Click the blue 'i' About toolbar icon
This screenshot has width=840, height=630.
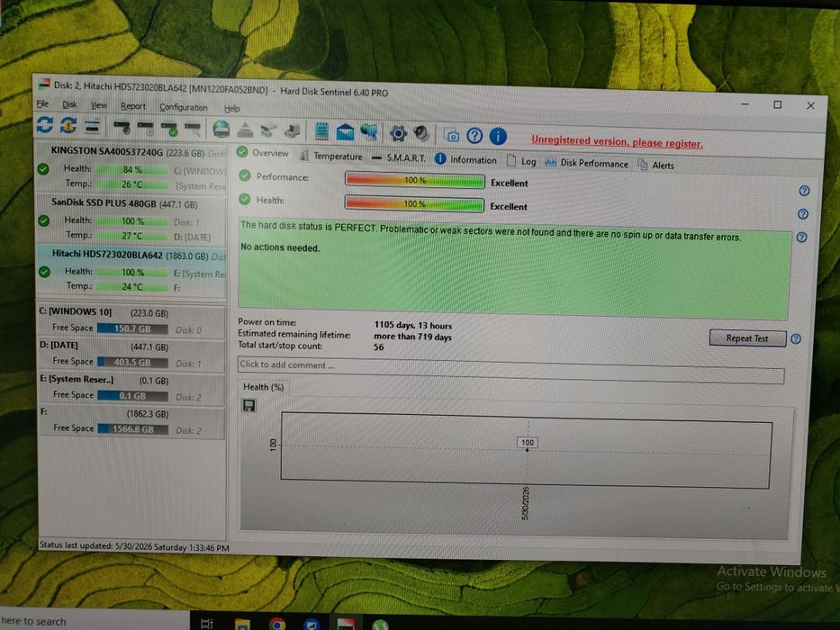pos(498,136)
